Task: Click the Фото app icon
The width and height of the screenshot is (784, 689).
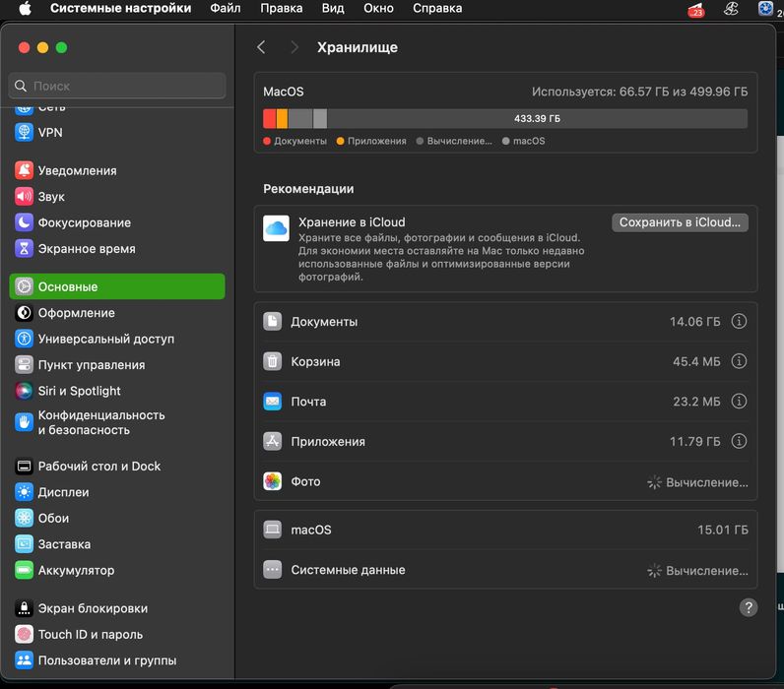Action: point(273,481)
